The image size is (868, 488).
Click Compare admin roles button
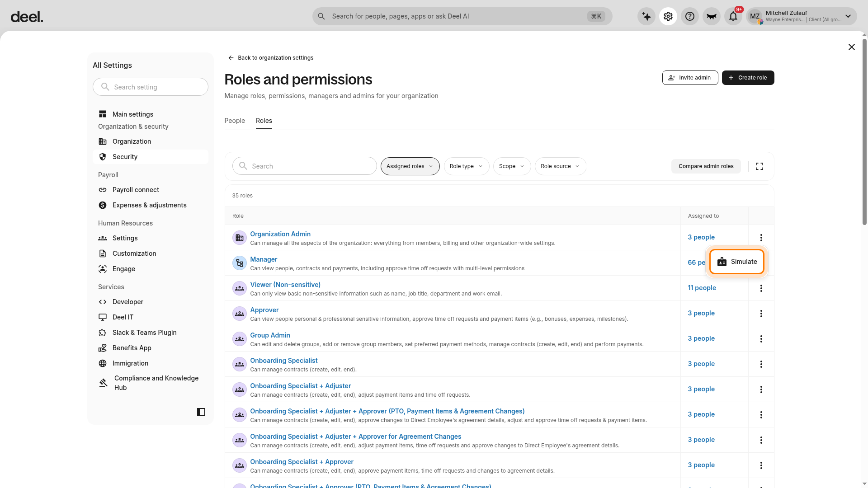[x=706, y=166]
